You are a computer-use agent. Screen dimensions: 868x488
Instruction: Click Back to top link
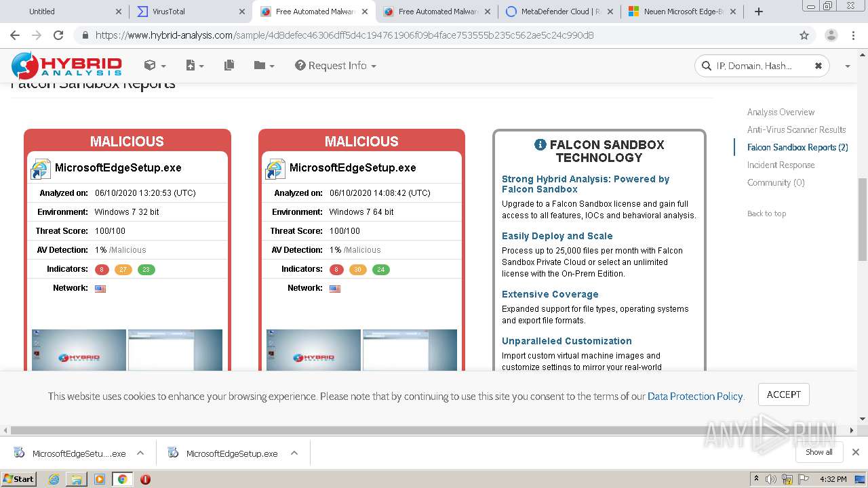tap(766, 213)
